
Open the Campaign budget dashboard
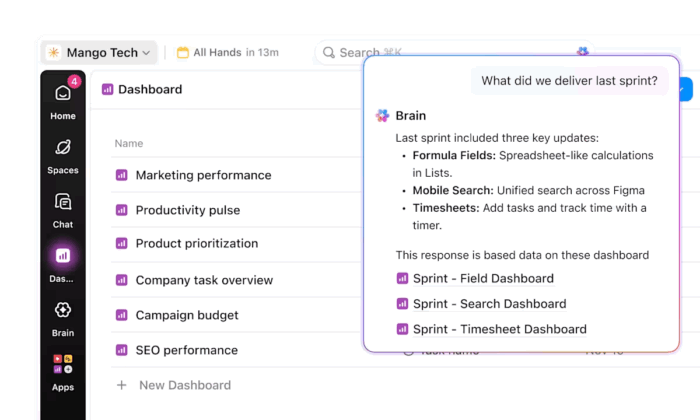click(x=187, y=315)
